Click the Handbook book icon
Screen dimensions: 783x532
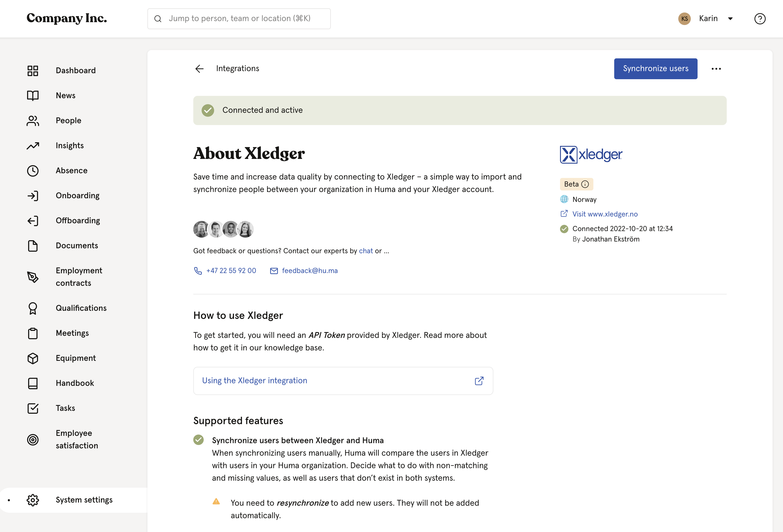[33, 383]
